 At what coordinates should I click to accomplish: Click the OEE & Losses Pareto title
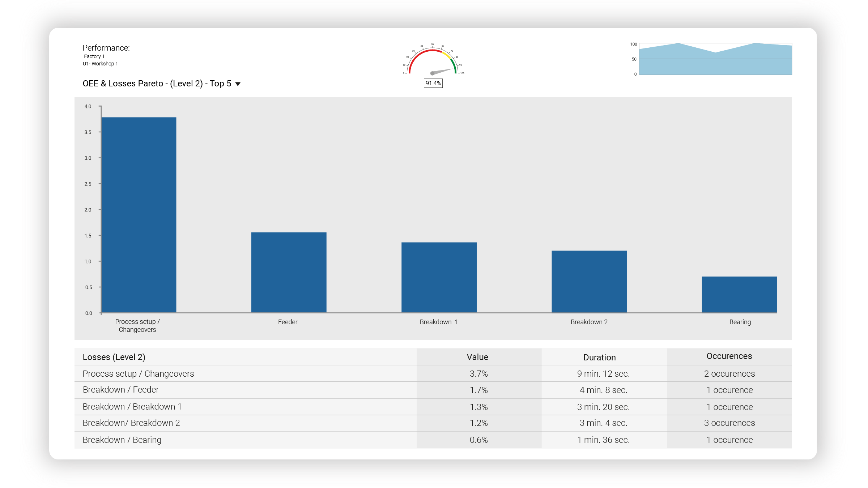tap(157, 84)
